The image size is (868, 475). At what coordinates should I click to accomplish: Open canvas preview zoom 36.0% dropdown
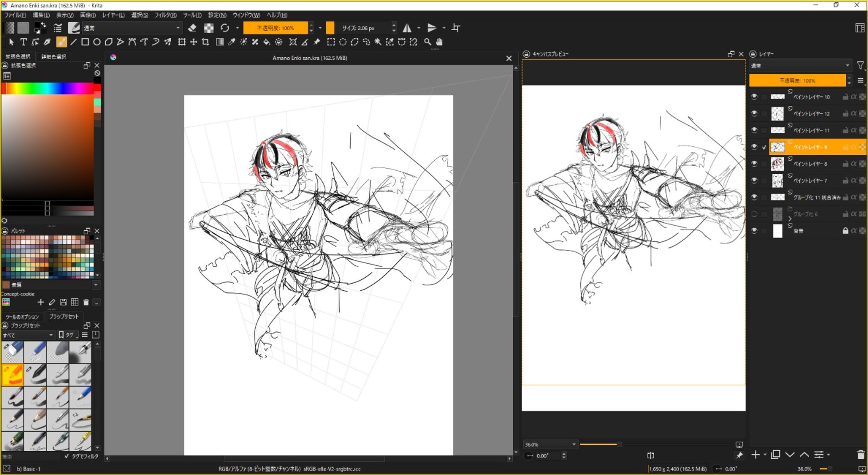[x=550, y=444]
